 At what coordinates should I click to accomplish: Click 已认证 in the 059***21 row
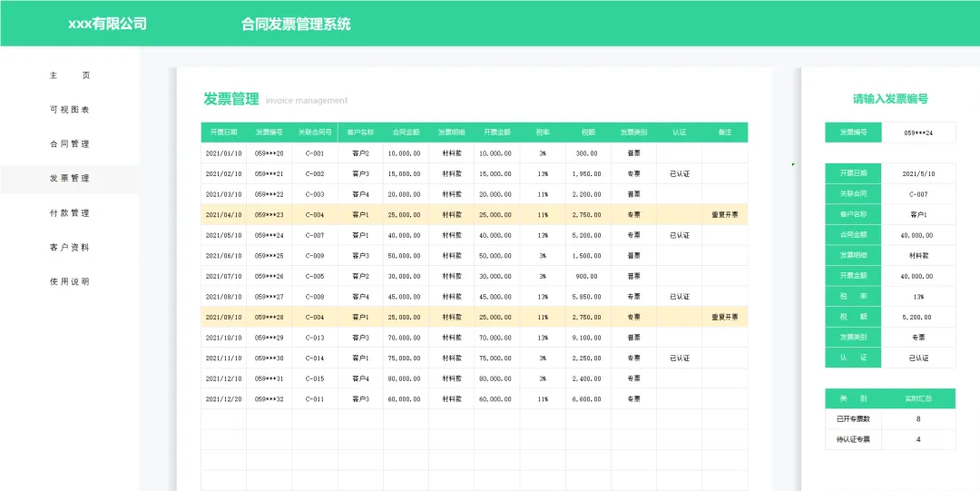680,174
